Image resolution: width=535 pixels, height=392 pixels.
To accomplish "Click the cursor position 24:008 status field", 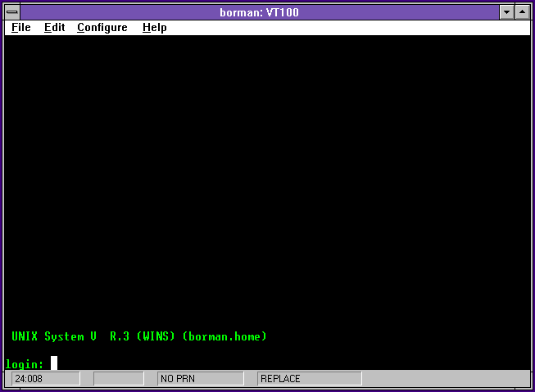I will tap(46, 378).
